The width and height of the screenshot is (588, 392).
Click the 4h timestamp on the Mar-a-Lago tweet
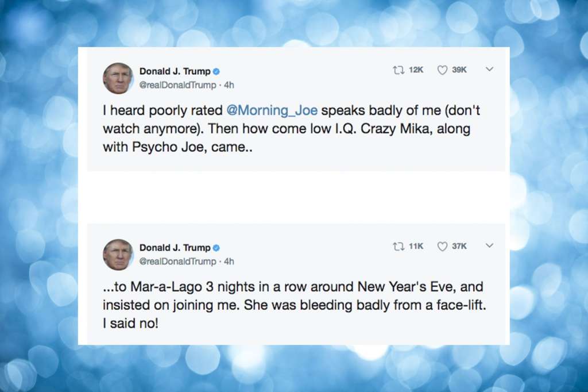coord(229,261)
